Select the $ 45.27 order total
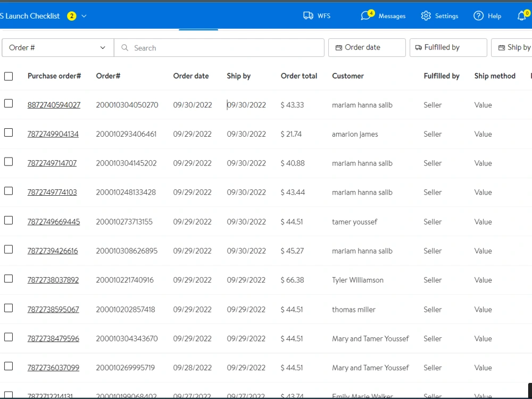The image size is (532, 399). point(292,251)
